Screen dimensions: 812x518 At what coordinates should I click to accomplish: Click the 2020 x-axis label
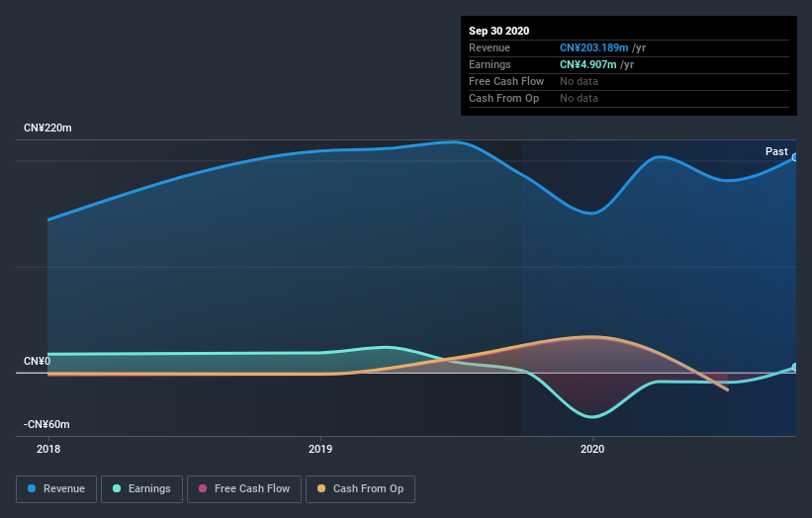coord(592,449)
